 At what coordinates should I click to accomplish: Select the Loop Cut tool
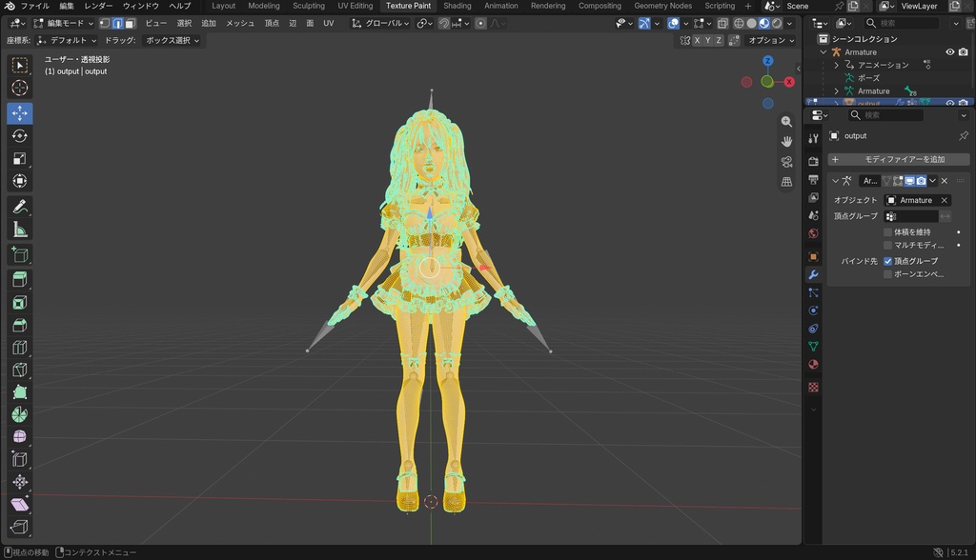20,348
